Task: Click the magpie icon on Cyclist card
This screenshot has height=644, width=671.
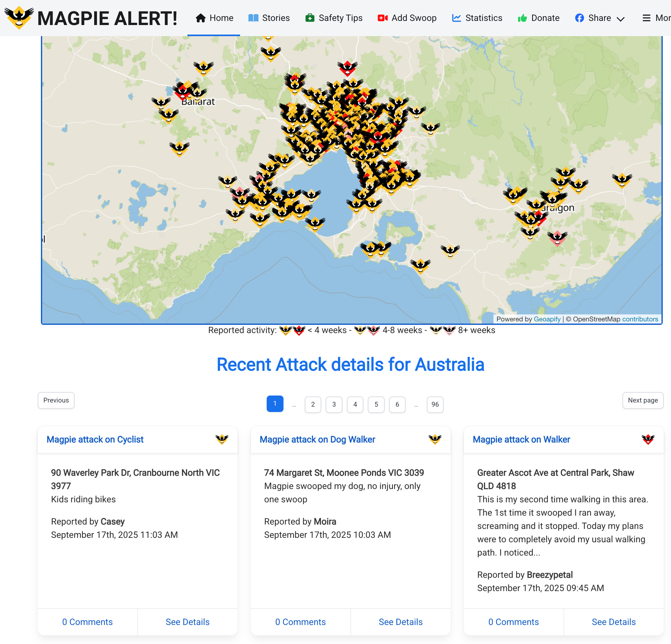Action: click(221, 439)
